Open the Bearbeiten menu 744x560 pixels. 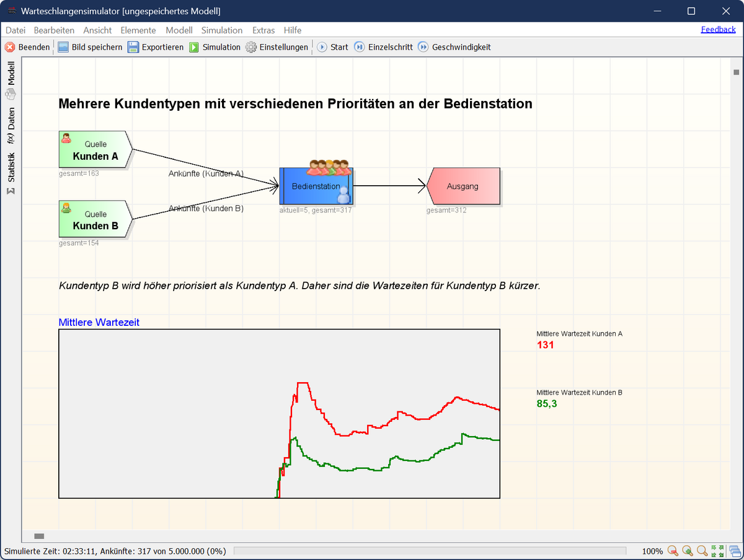point(54,30)
